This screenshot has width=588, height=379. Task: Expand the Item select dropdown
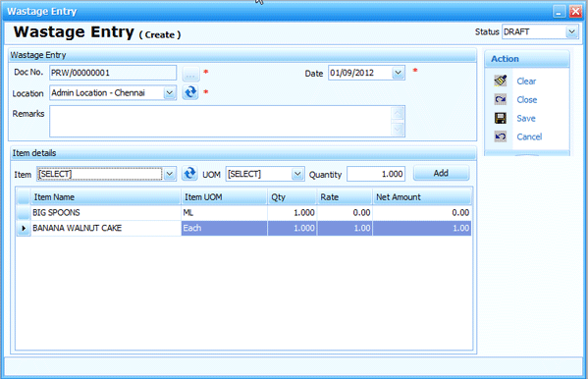pyautogui.click(x=170, y=174)
